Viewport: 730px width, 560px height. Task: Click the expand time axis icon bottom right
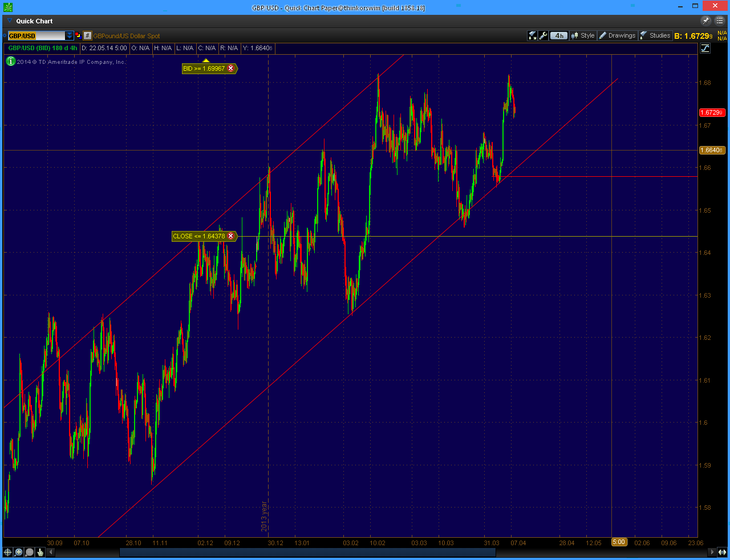[x=723, y=552]
